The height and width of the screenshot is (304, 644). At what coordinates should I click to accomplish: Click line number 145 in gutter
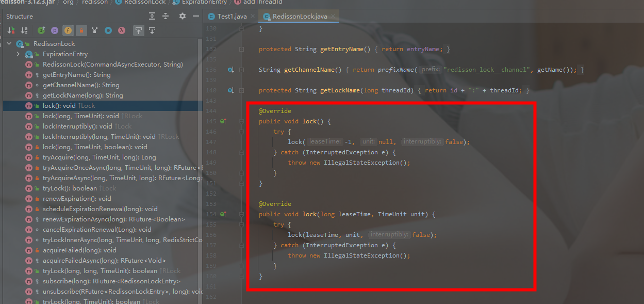coord(211,121)
